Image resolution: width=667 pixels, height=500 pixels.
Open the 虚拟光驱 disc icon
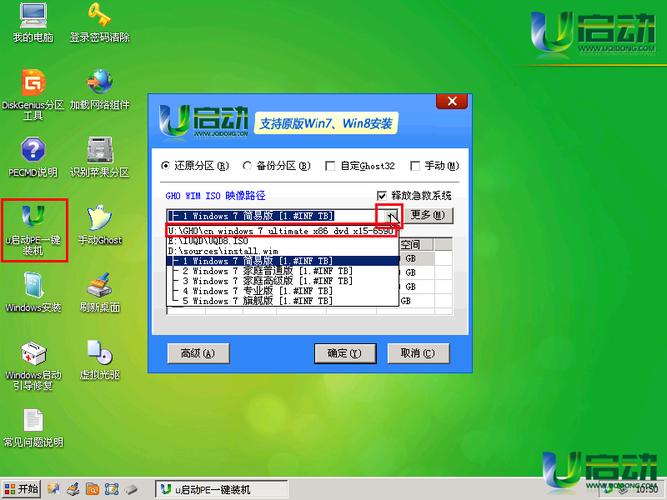point(100,360)
